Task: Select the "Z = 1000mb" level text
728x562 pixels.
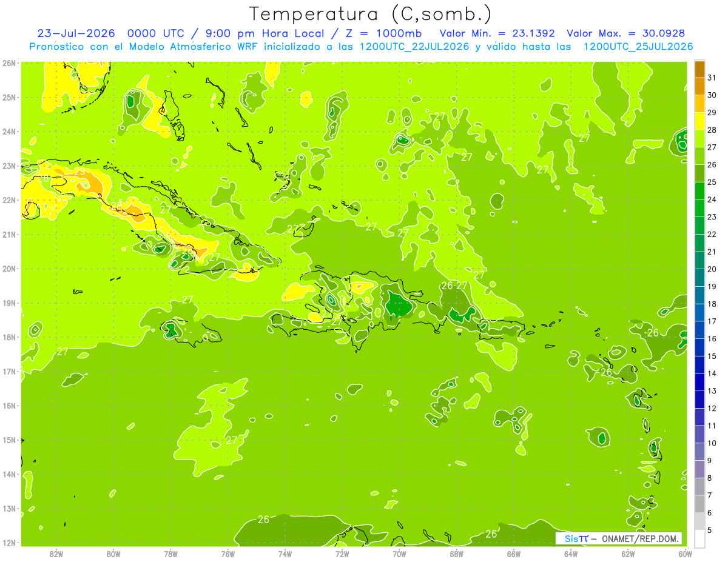Action: pos(385,33)
